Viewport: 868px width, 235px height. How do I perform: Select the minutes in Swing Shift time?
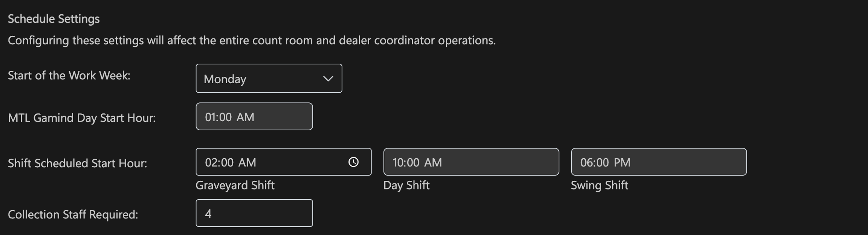pos(602,162)
